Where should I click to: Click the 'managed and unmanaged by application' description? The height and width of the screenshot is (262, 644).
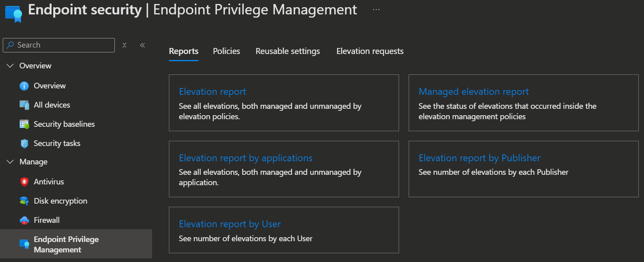270,177
